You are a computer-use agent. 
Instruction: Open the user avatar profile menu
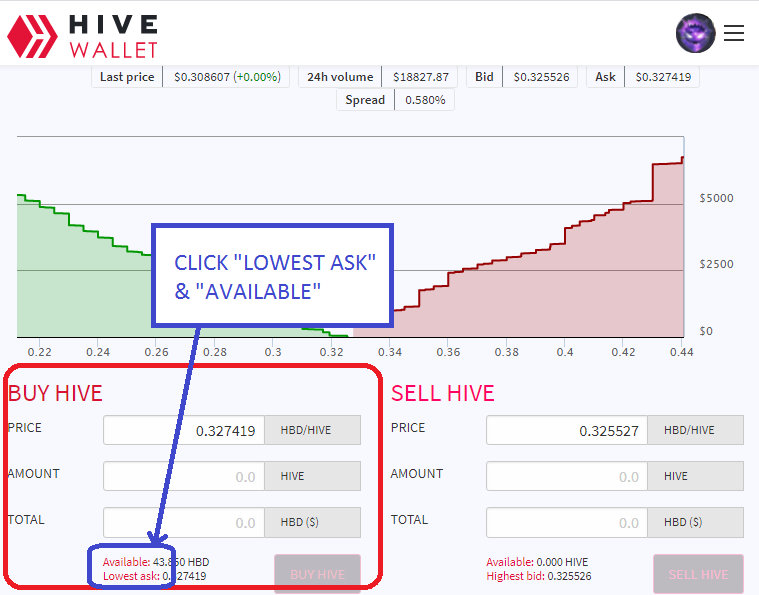696,33
